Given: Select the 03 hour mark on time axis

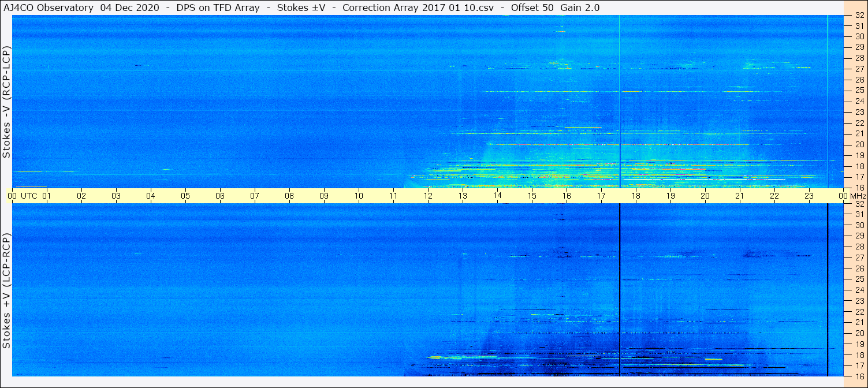Looking at the screenshot, I should pos(116,196).
